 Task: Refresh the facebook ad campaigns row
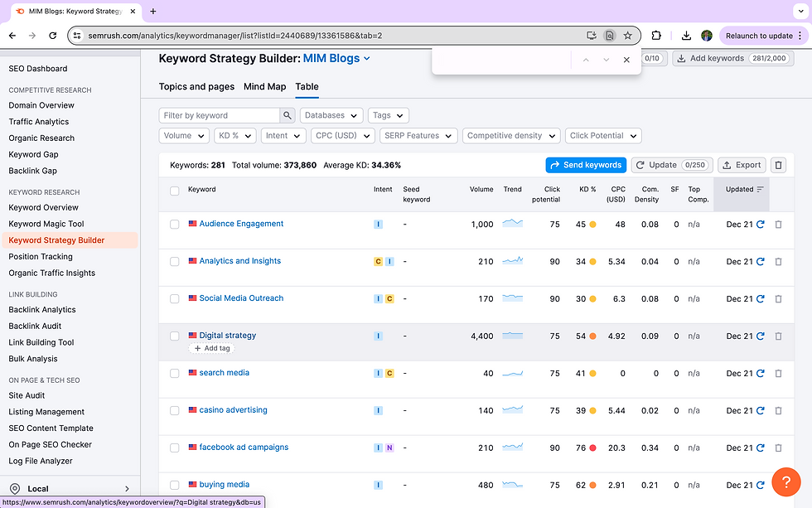761,448
